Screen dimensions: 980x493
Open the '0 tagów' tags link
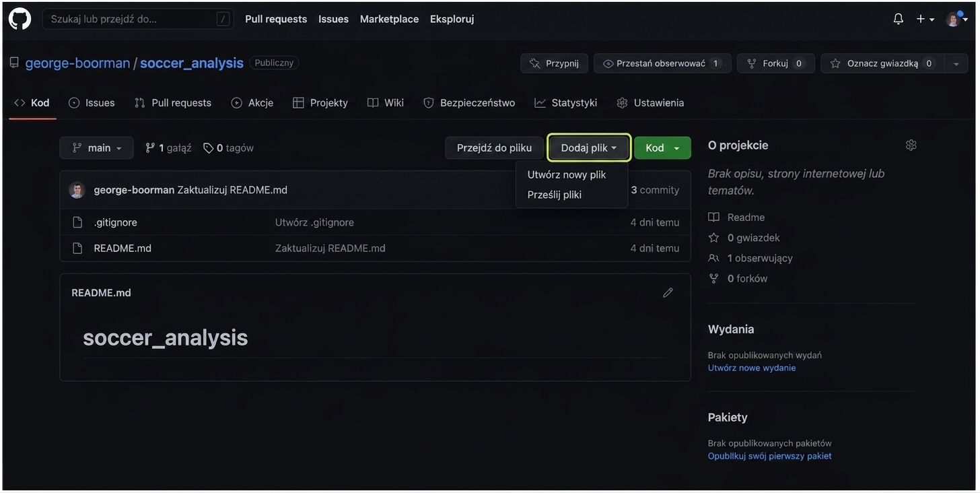point(228,147)
